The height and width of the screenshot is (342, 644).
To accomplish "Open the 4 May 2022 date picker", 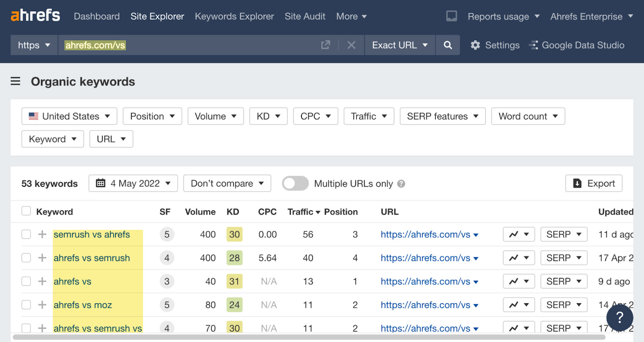I will click(134, 183).
